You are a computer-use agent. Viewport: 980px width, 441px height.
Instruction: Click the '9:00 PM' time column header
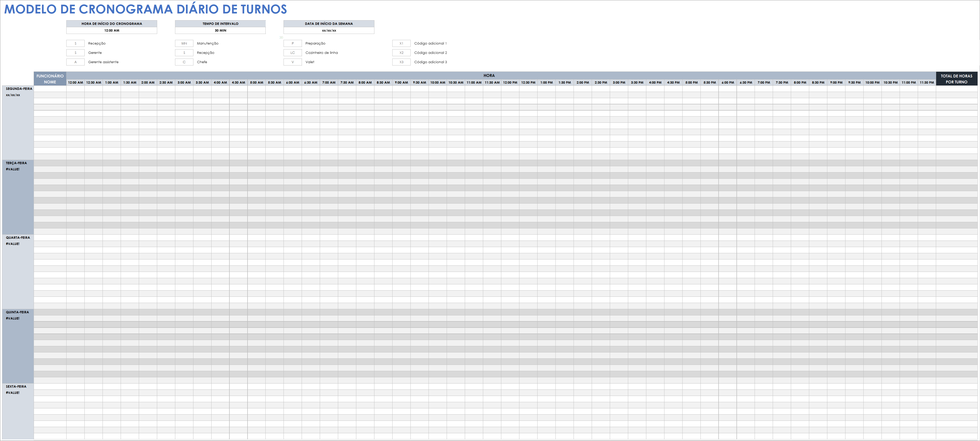(x=836, y=83)
